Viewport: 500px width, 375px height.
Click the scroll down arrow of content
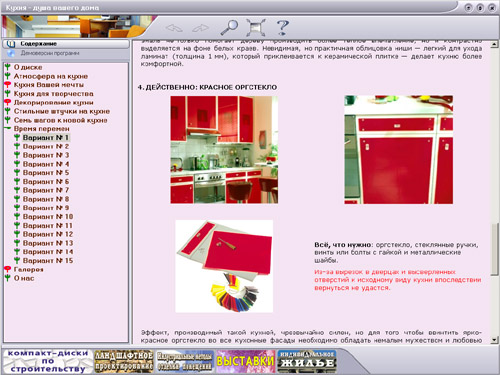[495, 340]
